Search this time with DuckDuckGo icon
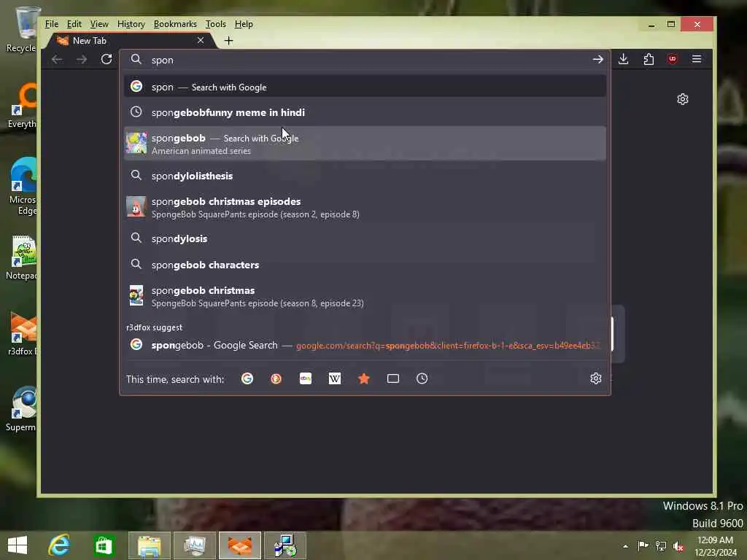Screen dimensions: 747x560 tap(276, 378)
